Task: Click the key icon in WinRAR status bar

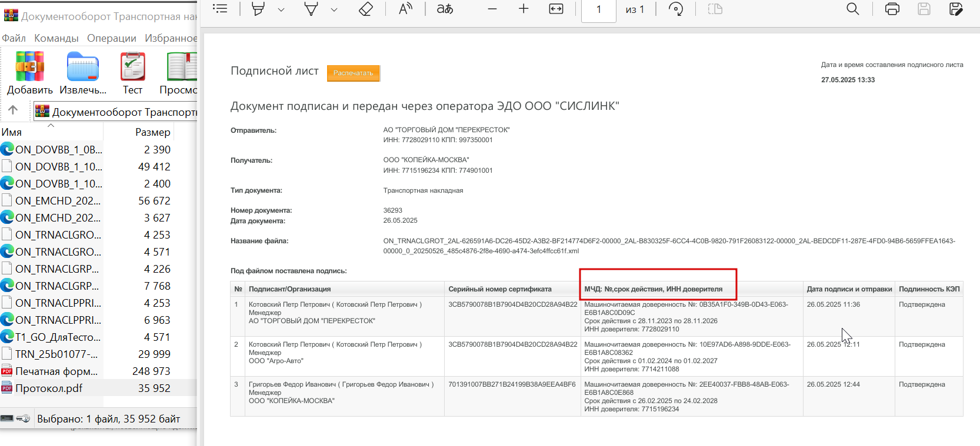Action: pos(23,418)
